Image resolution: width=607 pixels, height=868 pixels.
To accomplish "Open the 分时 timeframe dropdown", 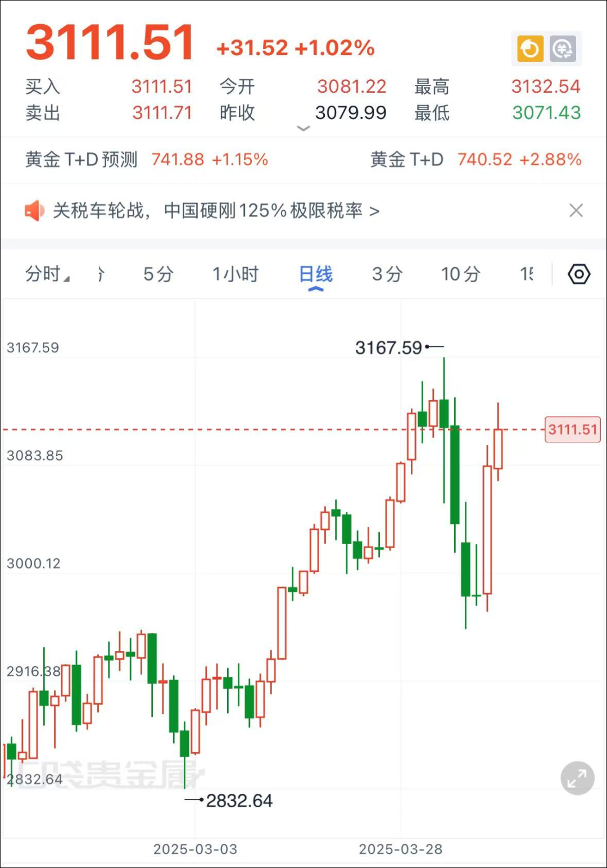I will coord(47,274).
